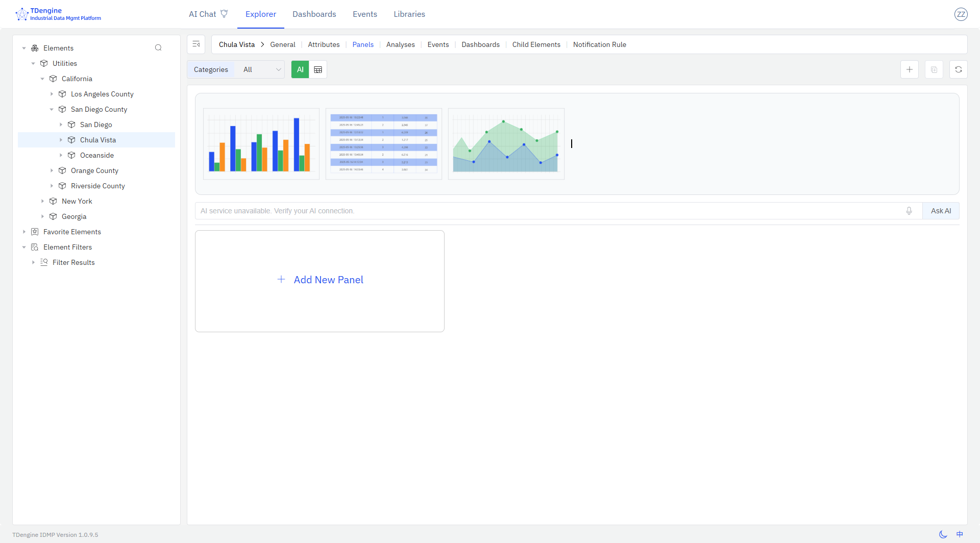Image resolution: width=980 pixels, height=543 pixels.
Task: Switch to the table list view toggle
Action: [318, 69]
